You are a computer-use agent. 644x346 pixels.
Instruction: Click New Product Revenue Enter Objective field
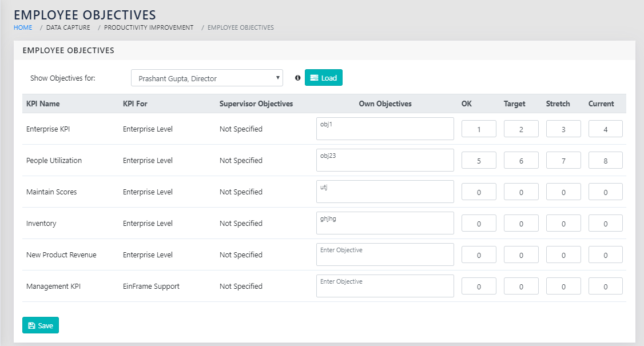(385, 254)
